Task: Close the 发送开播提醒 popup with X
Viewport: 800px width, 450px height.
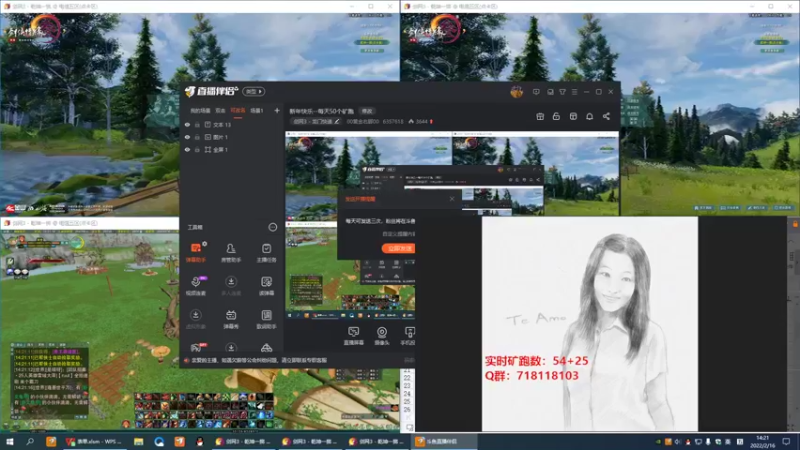Action: (x=452, y=198)
